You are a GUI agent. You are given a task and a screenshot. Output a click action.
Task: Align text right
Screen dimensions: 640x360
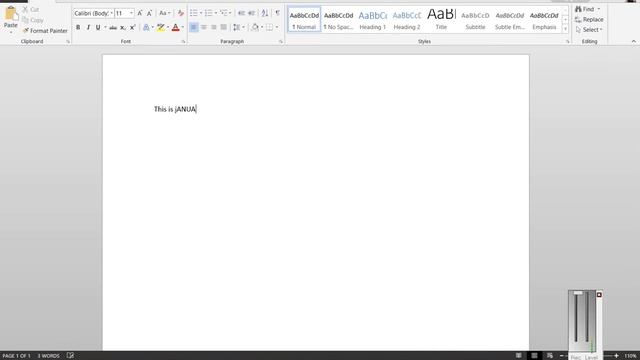tap(213, 27)
